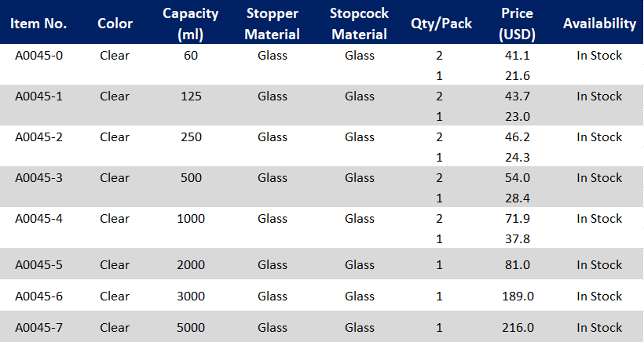Click the Color column header

pos(115,24)
